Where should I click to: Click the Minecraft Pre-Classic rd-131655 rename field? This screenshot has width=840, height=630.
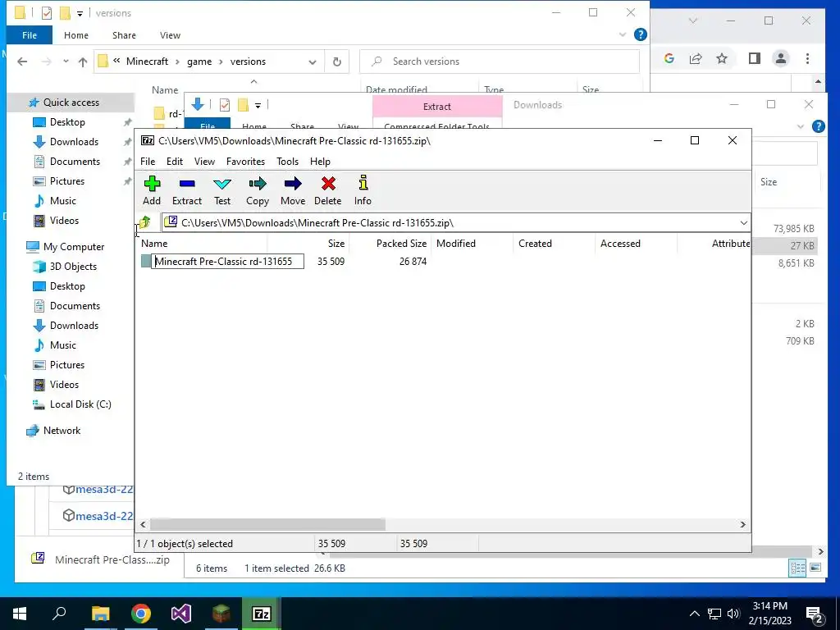(x=228, y=262)
